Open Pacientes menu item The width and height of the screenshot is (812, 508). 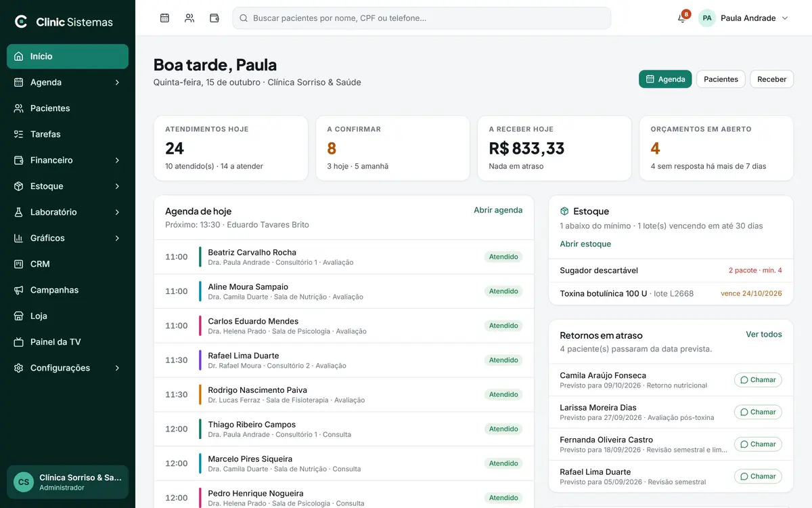click(x=68, y=108)
